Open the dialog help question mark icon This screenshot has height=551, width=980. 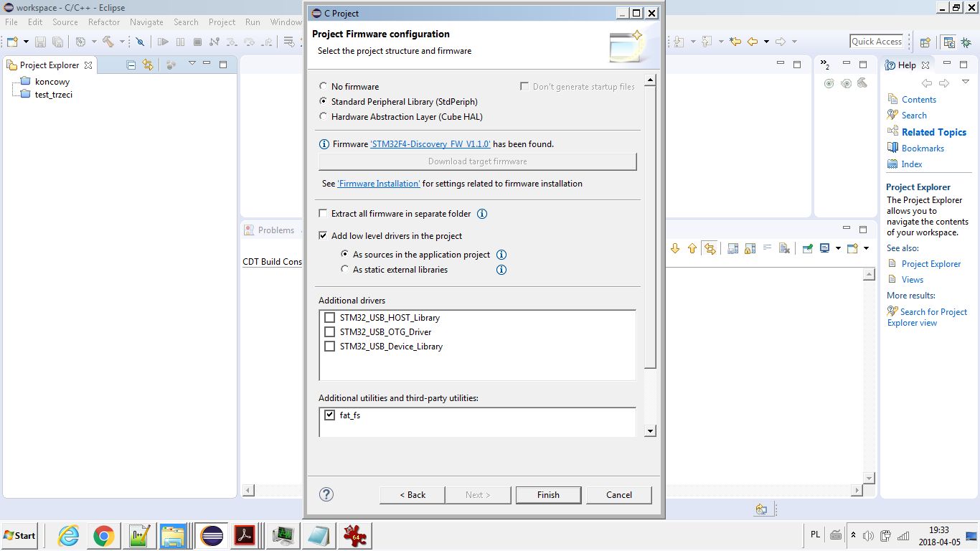pyautogui.click(x=326, y=494)
